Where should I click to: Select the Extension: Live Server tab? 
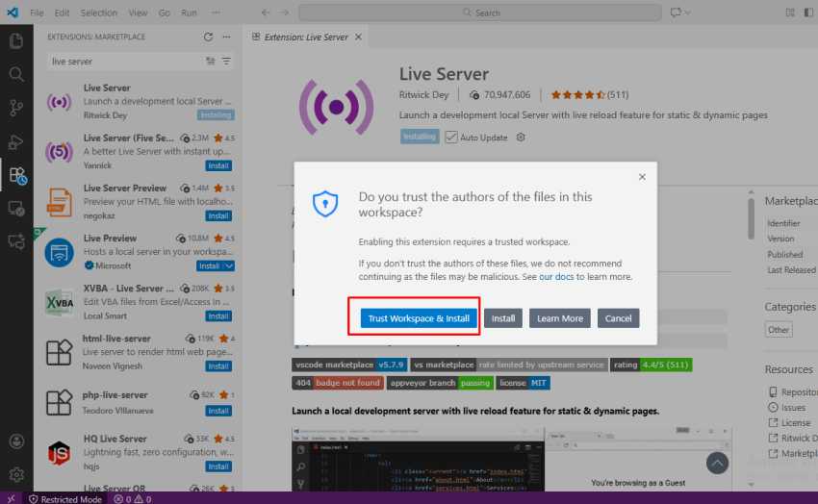[306, 37]
